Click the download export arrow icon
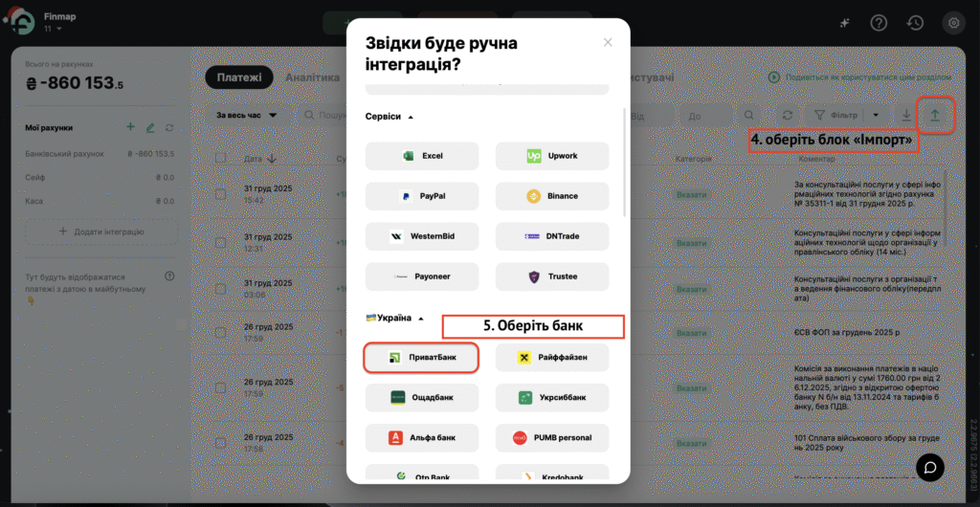The width and height of the screenshot is (980, 507). point(906,115)
